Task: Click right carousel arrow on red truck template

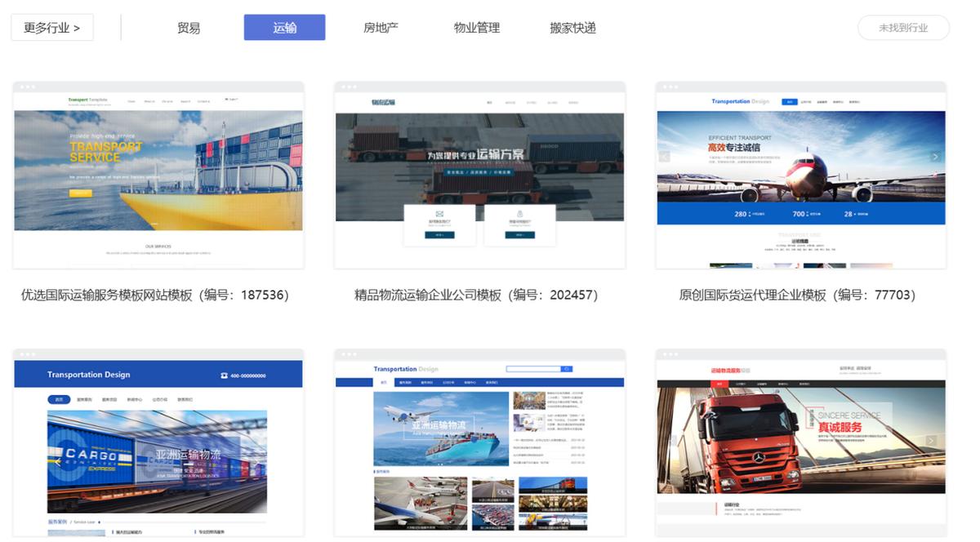Action: pyautogui.click(x=931, y=441)
